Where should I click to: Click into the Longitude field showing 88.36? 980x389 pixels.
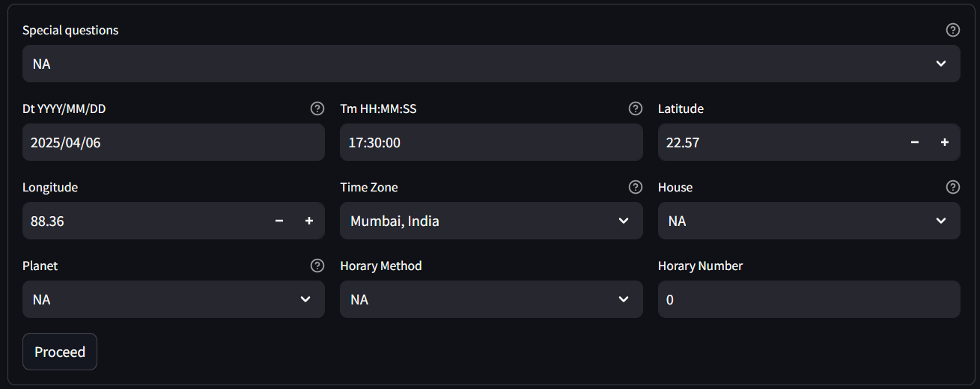click(144, 221)
